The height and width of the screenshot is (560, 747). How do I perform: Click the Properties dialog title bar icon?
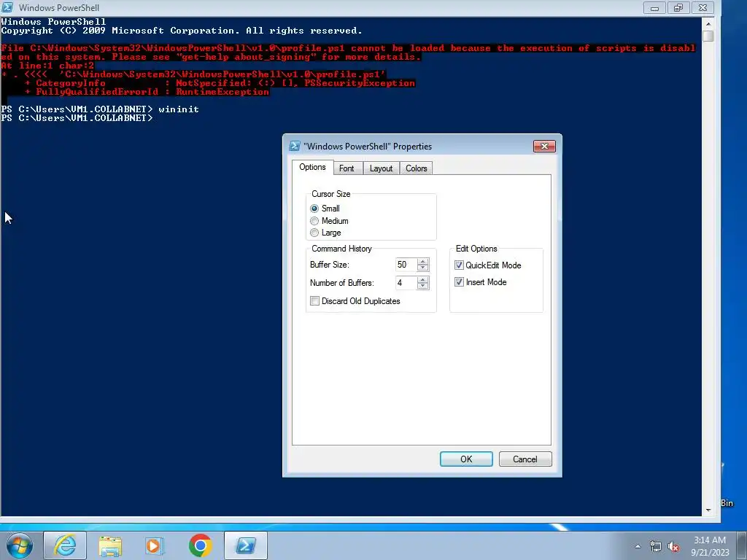click(x=295, y=146)
